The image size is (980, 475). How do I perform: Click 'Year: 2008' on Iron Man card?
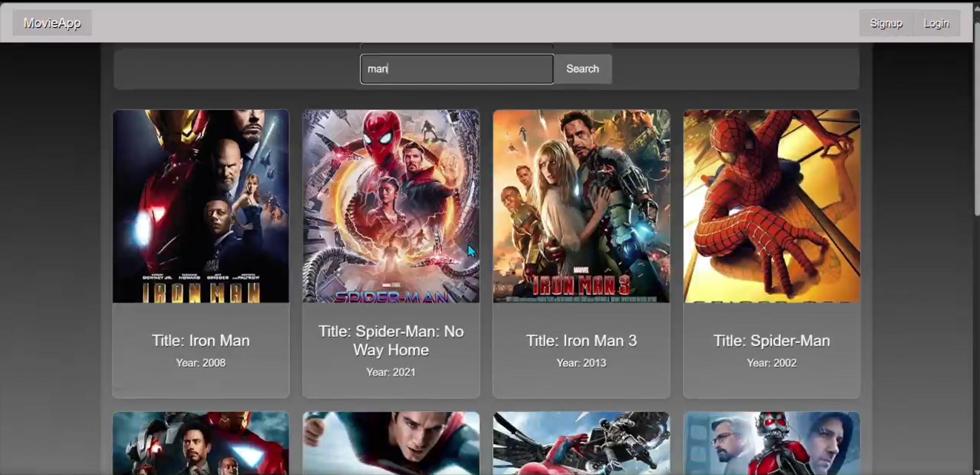tap(201, 363)
